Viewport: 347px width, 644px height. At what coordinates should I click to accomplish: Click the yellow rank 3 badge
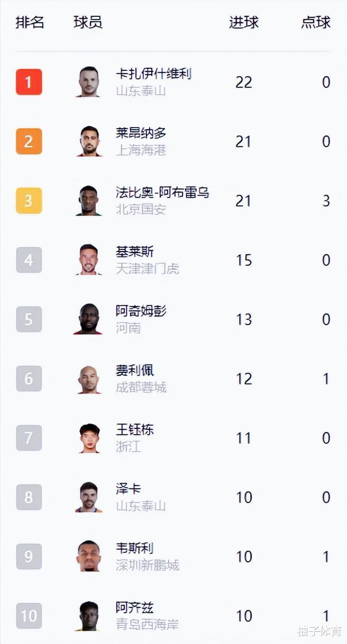[x=29, y=201]
